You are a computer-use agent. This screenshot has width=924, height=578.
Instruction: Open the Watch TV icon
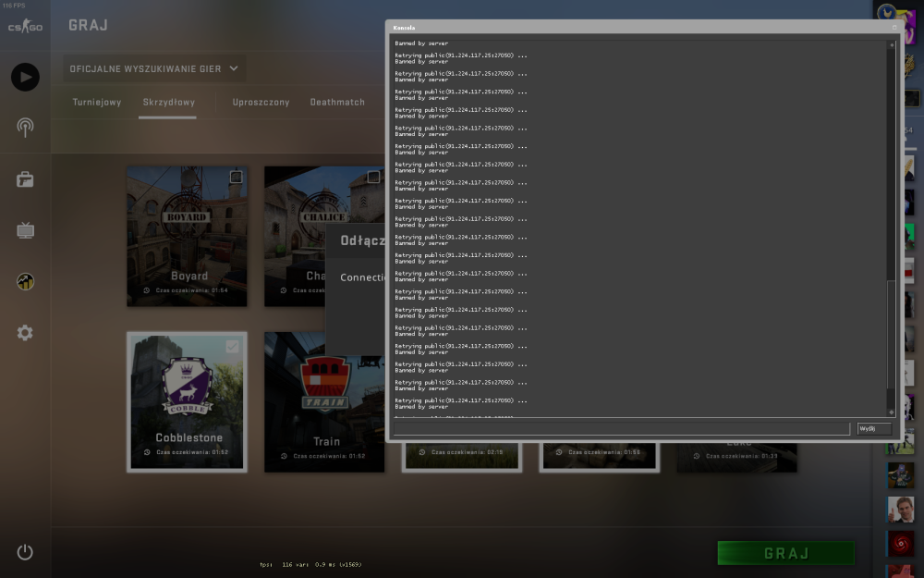click(x=25, y=230)
